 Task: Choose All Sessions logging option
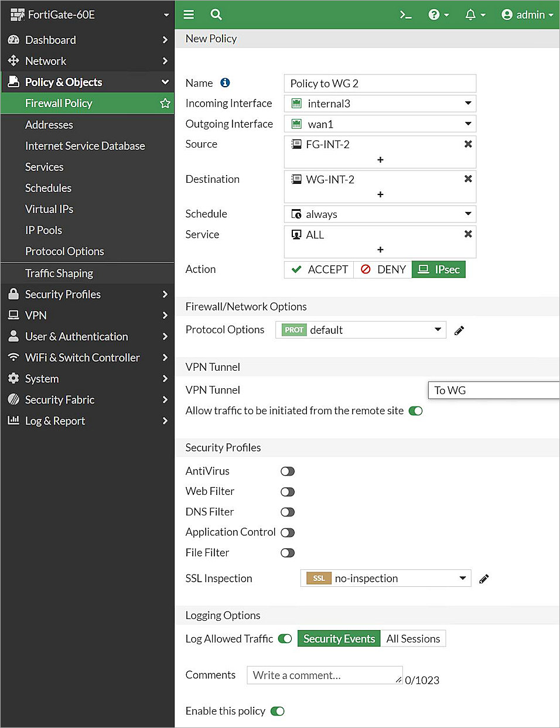(413, 639)
